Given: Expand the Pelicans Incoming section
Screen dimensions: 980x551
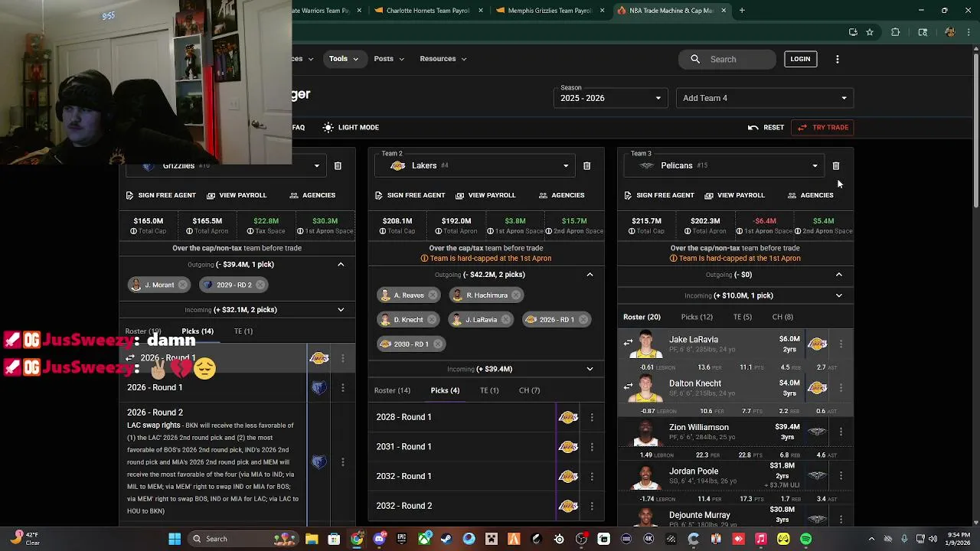Looking at the screenshot, I should click(x=838, y=295).
